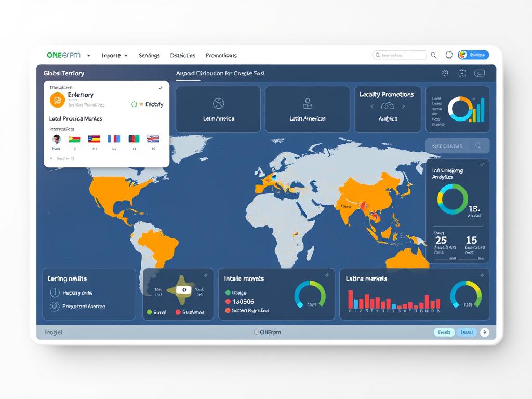Open the dropdown next to the ONErpm logo
The image size is (532, 399).
click(x=87, y=55)
